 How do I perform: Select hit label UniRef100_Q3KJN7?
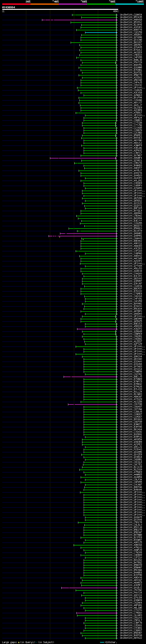(x=131, y=284)
